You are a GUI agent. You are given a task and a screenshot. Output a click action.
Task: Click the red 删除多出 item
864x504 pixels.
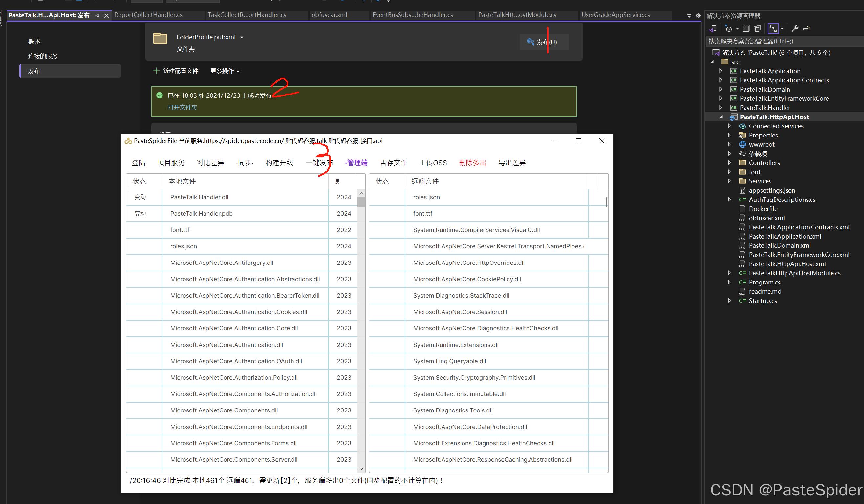point(473,163)
